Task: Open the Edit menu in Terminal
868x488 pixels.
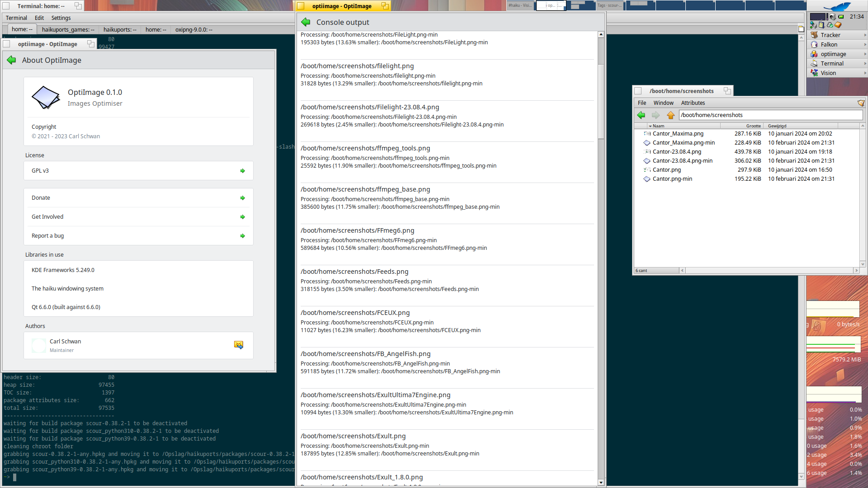Action: click(39, 18)
